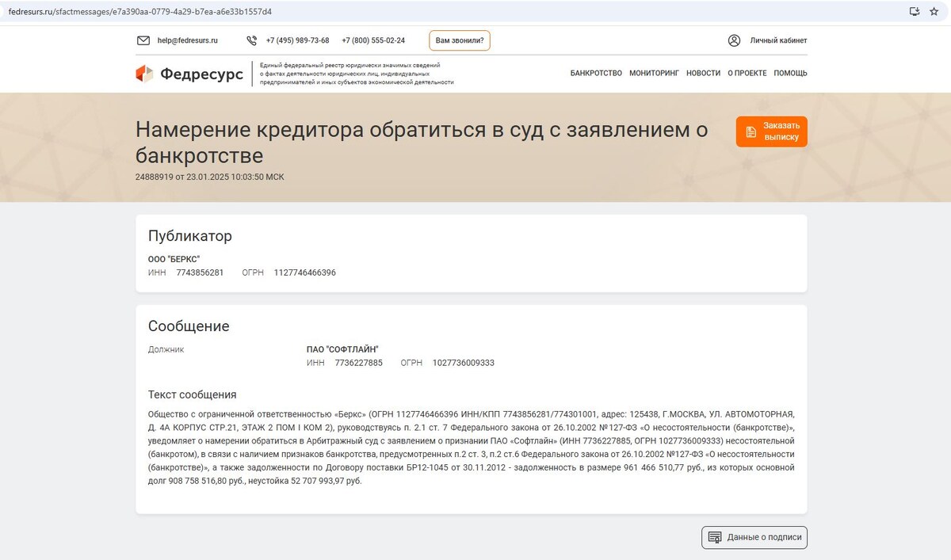
Task: Click the browser address bar URL
Action: [140, 11]
